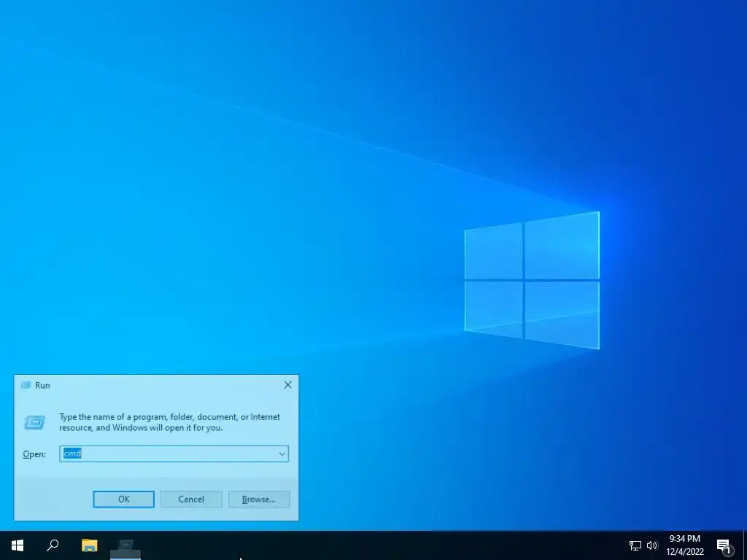Open the volume speaker tray icon
The width and height of the screenshot is (747, 560).
click(x=651, y=545)
